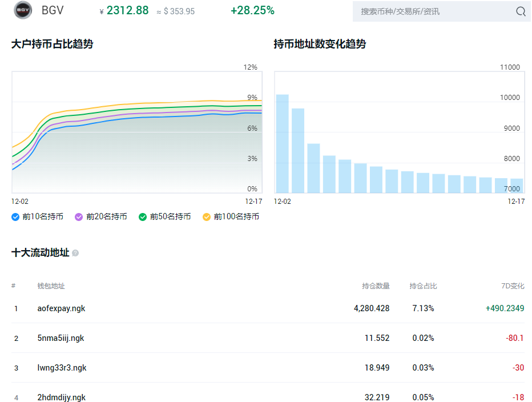Click the +28.25% price change value

click(252, 10)
